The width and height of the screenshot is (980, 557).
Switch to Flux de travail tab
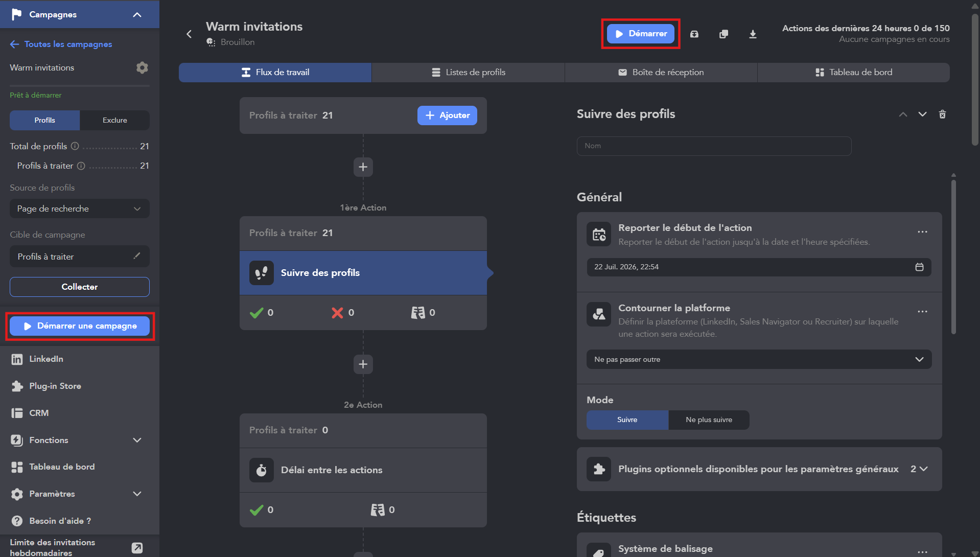(275, 72)
